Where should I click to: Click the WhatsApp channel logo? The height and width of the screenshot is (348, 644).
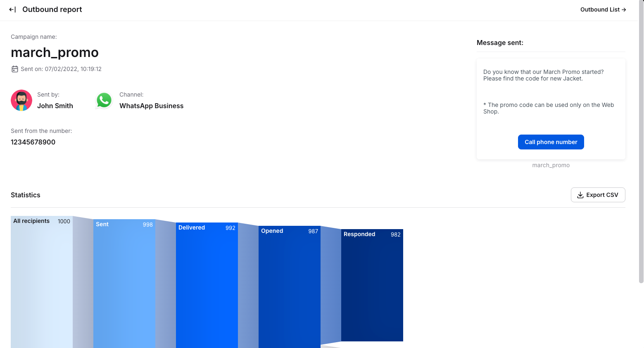click(104, 100)
